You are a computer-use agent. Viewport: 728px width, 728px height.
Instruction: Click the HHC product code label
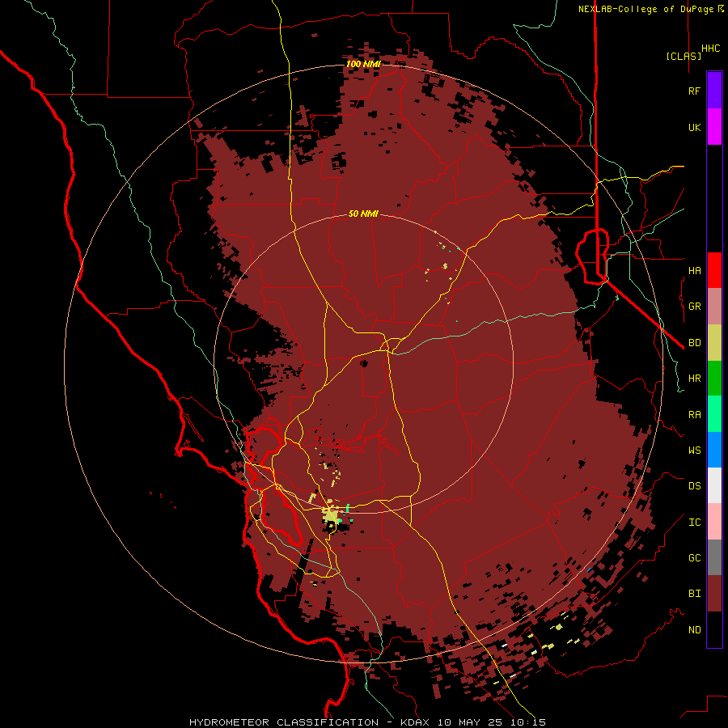[x=711, y=49]
